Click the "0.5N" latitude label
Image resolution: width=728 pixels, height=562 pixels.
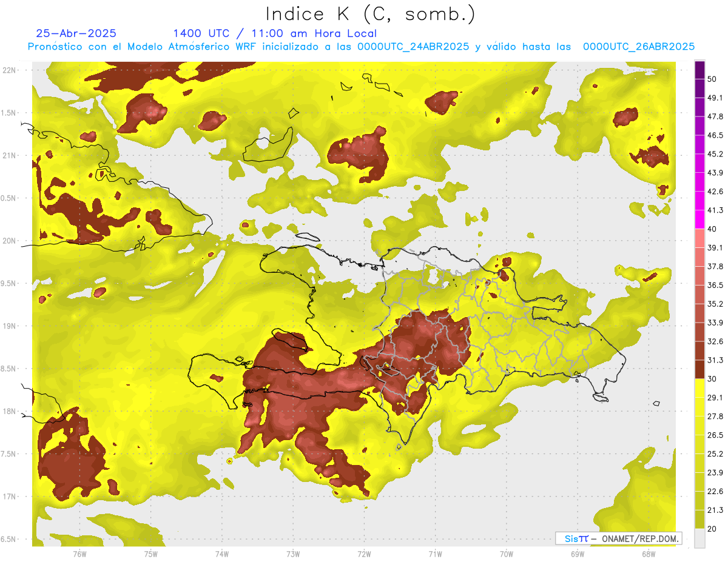(8, 198)
